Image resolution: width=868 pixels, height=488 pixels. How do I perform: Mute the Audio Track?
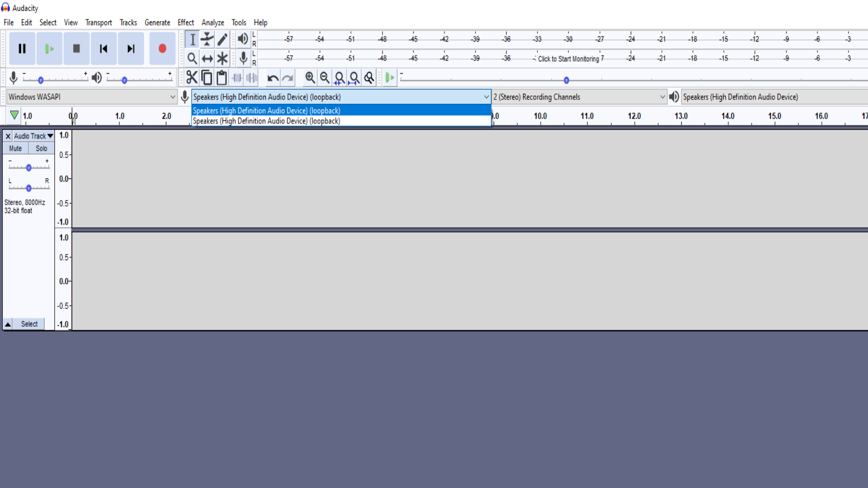[15, 148]
